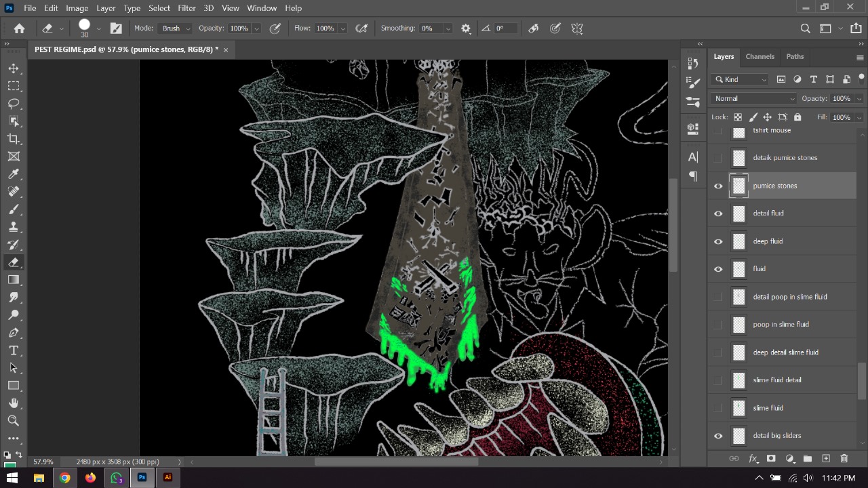Add a layer mask
This screenshot has width=868, height=488.
[771, 459]
